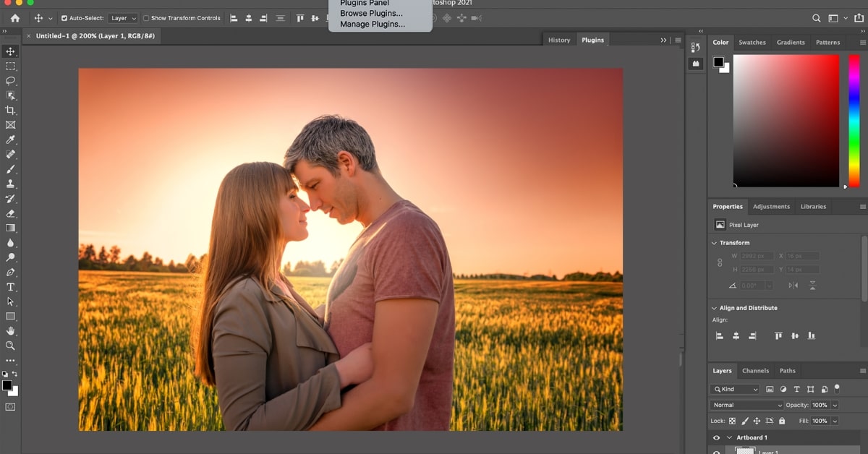Screen dimensions: 868x454
Task: Toggle layer filtering on/off switch
Action: point(837,388)
